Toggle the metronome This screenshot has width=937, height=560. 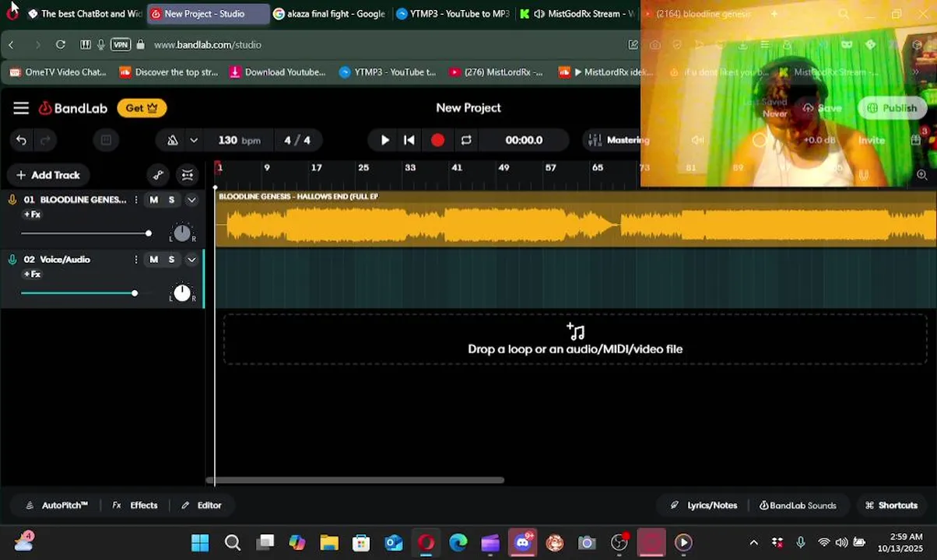[172, 140]
